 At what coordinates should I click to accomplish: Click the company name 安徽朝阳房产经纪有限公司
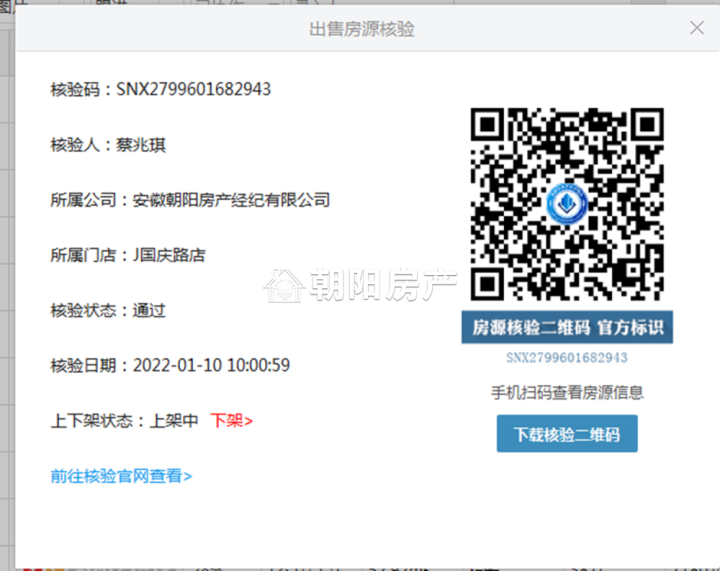[231, 200]
